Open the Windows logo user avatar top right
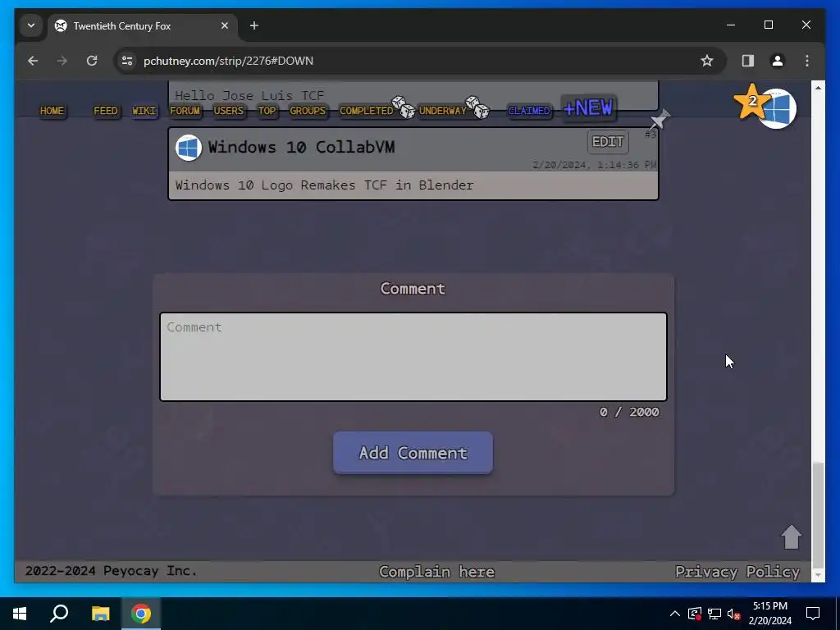 coord(779,109)
